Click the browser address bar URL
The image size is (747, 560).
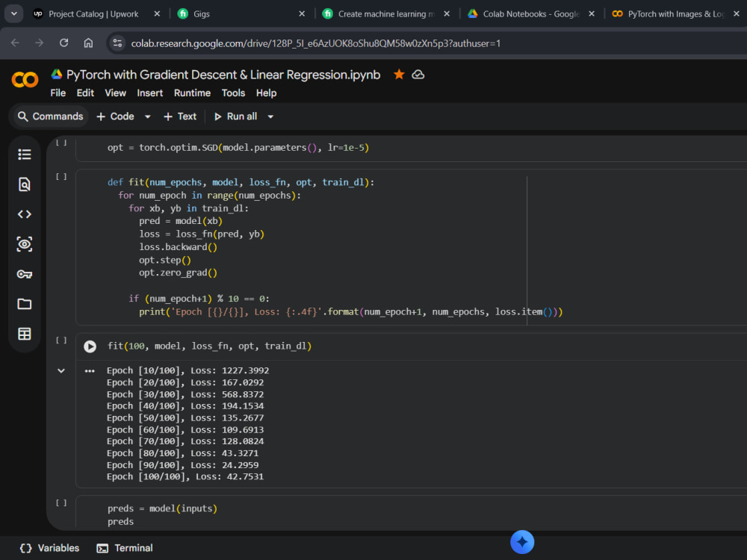(315, 43)
